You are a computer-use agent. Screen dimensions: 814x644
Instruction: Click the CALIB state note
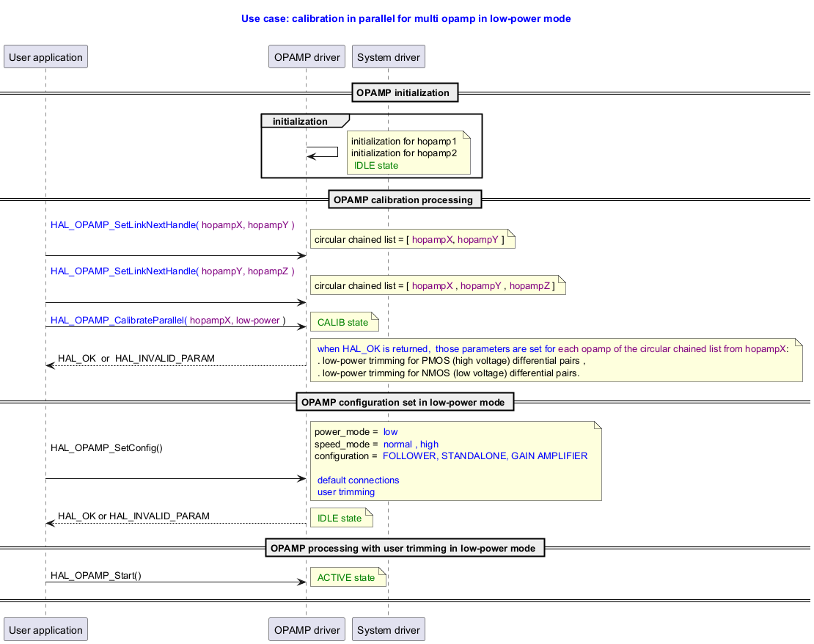click(x=343, y=323)
